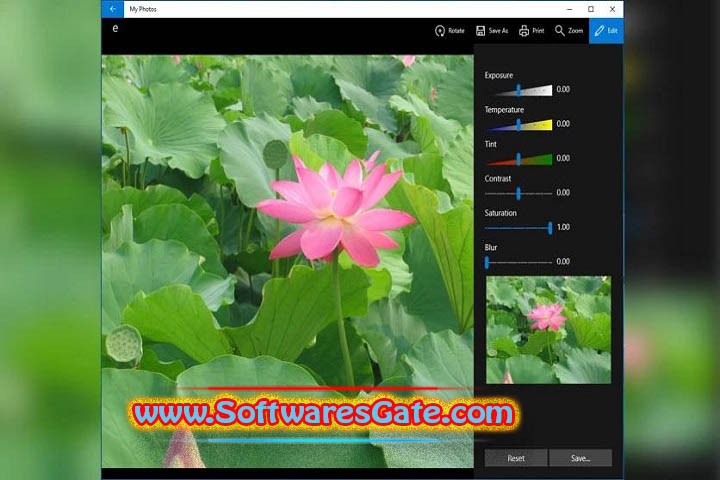Click the Save As floppy disk icon
The width and height of the screenshot is (720, 480).
[x=480, y=31]
